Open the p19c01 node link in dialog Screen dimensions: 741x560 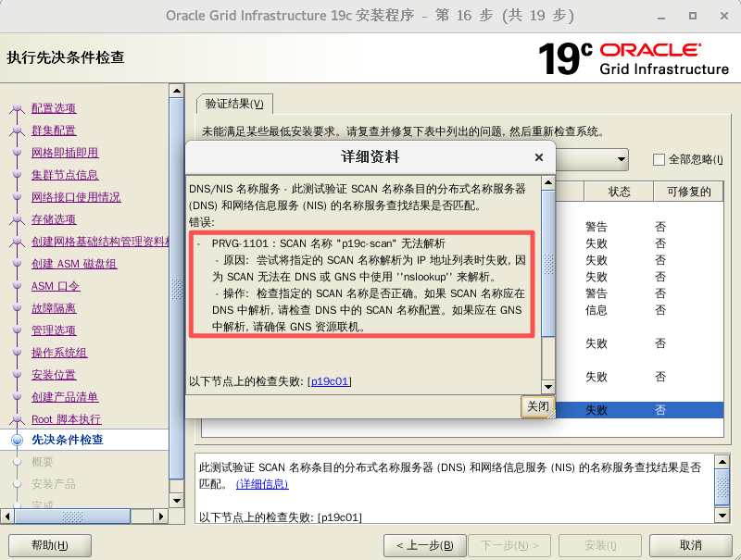click(x=330, y=381)
